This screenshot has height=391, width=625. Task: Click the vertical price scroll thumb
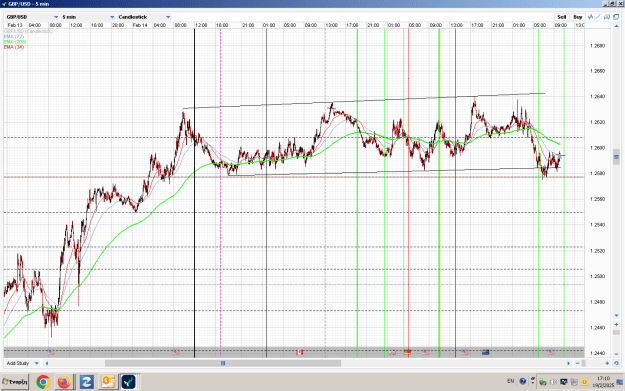[616, 157]
